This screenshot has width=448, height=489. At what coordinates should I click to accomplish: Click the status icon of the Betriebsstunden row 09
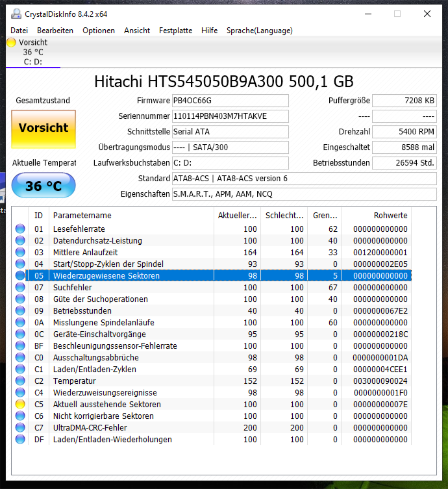(20, 310)
